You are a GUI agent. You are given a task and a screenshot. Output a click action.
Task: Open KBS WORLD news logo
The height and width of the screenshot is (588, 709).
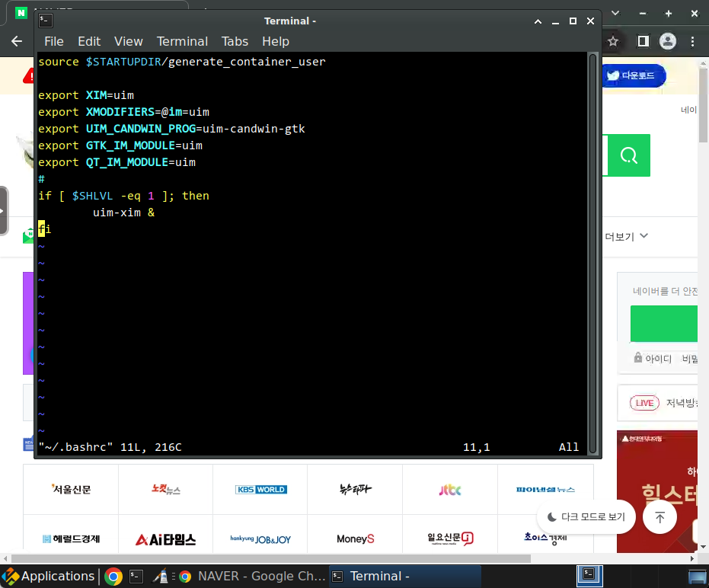coord(260,490)
